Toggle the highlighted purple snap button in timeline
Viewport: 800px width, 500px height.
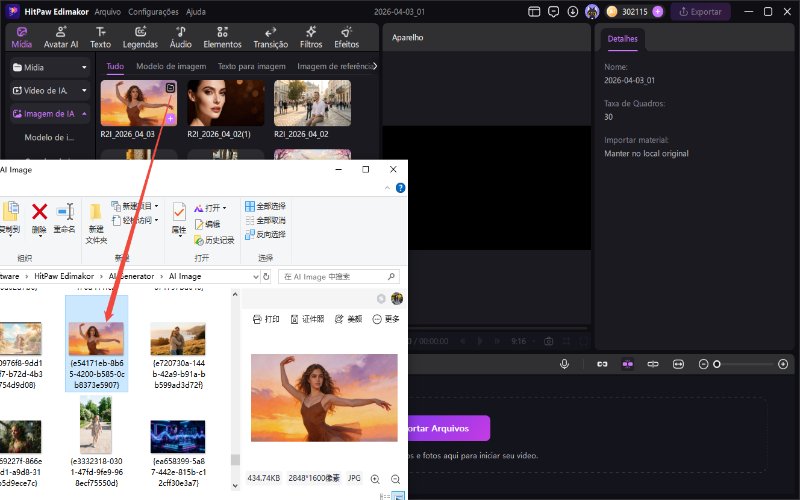point(628,364)
